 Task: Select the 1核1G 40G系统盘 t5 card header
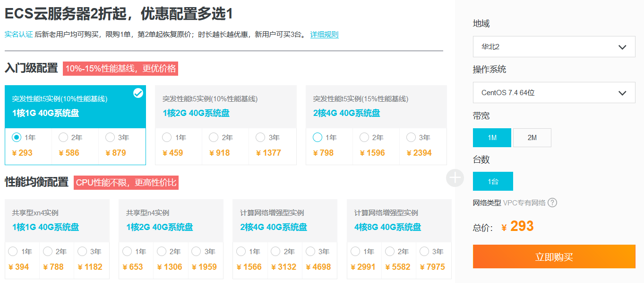(x=75, y=106)
